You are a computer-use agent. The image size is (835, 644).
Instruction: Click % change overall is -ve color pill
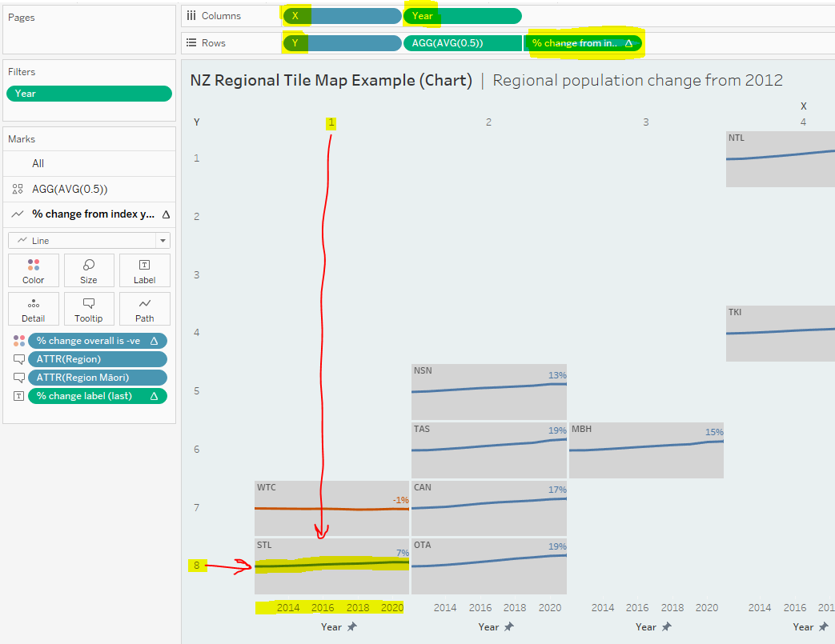click(x=97, y=341)
